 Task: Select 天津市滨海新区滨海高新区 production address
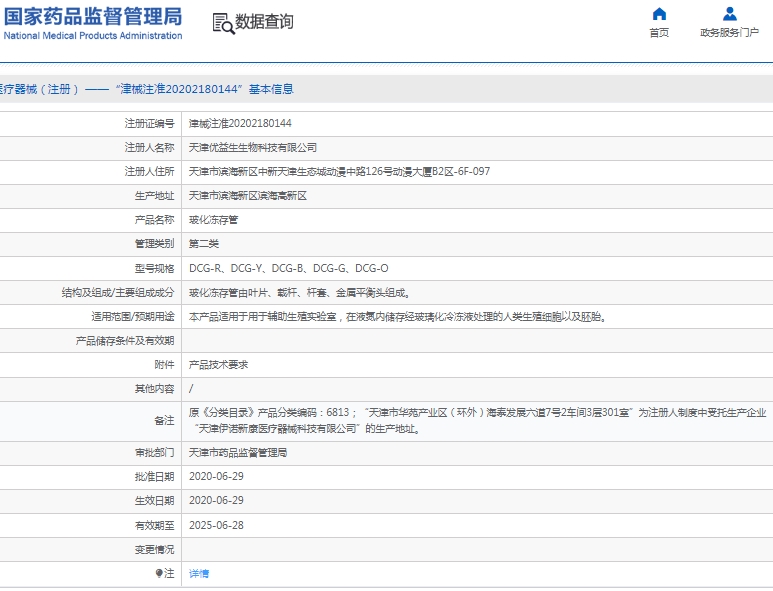248,196
